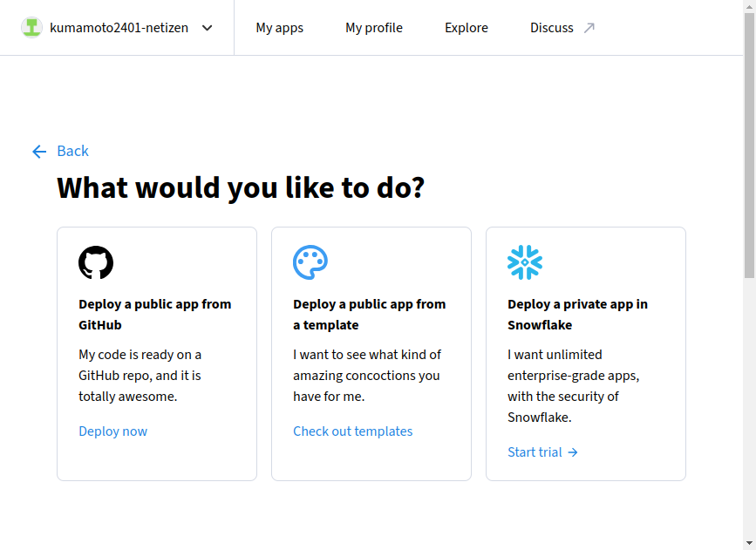This screenshot has height=550, width=756.
Task: Click the back arrow icon
Action: (x=38, y=152)
